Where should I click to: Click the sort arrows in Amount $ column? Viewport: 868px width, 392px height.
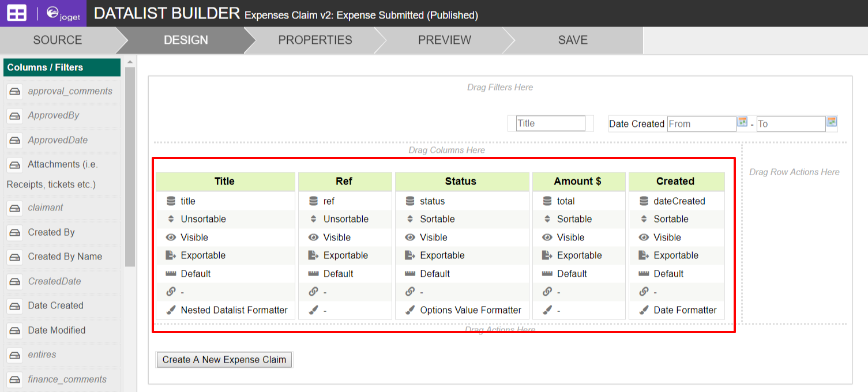click(x=547, y=219)
